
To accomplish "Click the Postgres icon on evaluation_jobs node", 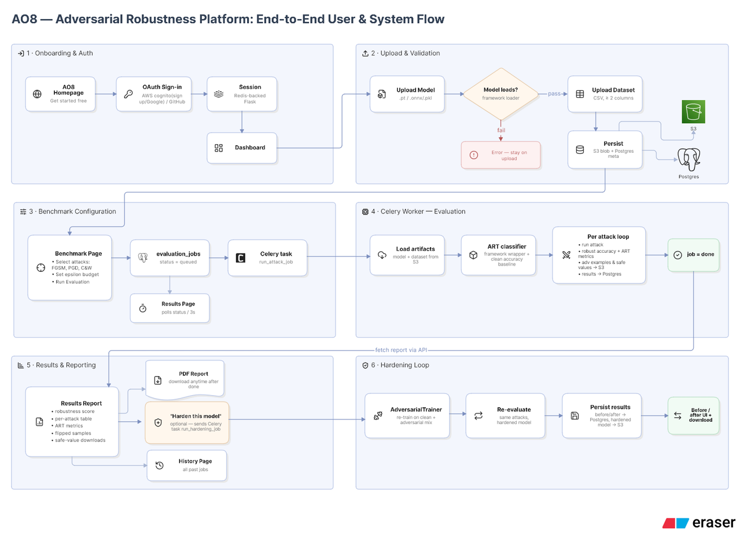I will 143,258.
